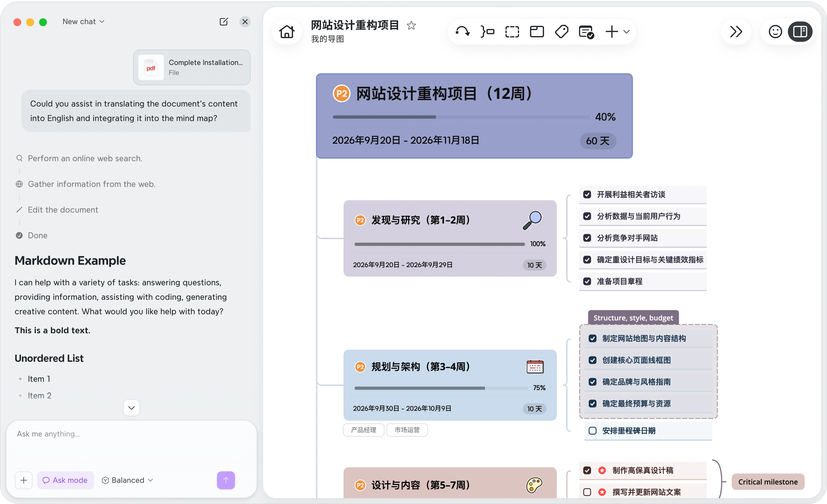Favorite the map with the star icon
Image resolution: width=827 pixels, height=504 pixels.
click(411, 26)
